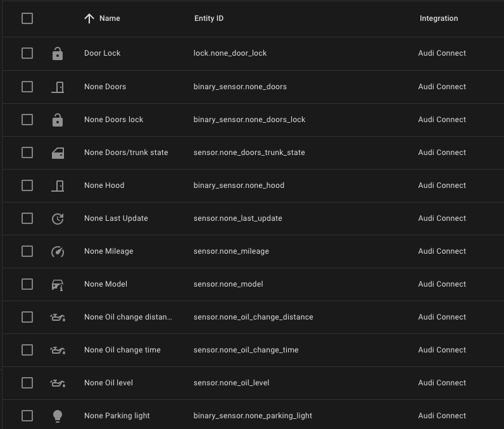
Task: Open the Door Lock entity name
Action: tap(102, 53)
